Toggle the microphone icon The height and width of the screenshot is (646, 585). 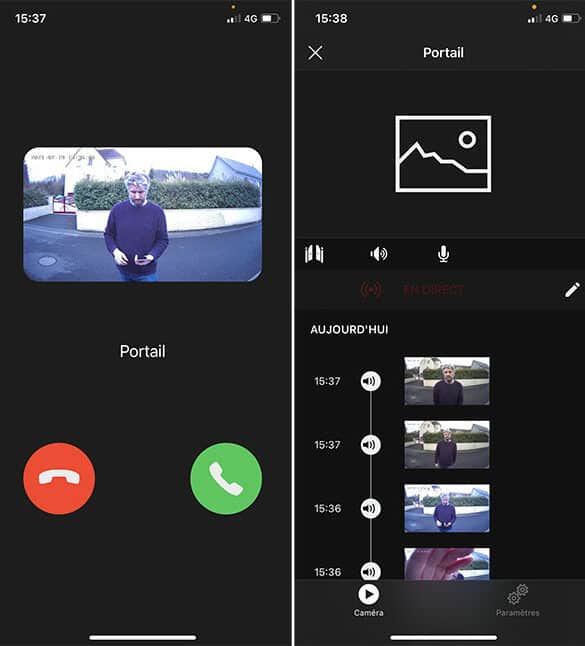[443, 254]
